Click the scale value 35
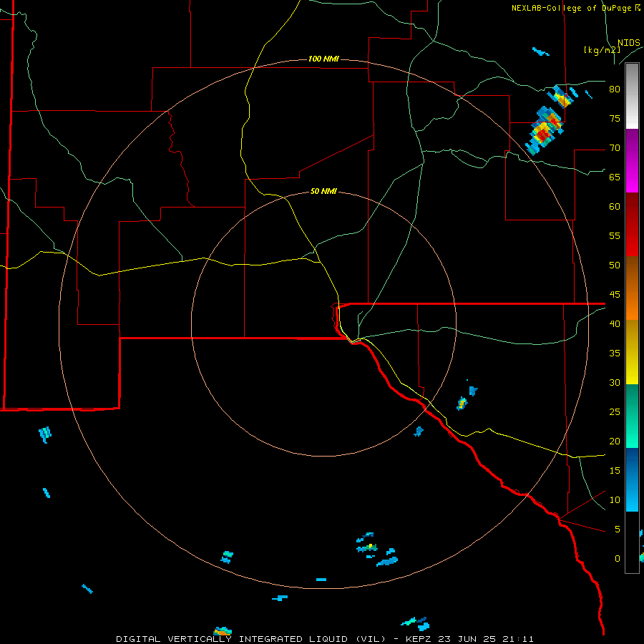This screenshot has width=644, height=644. coord(615,353)
